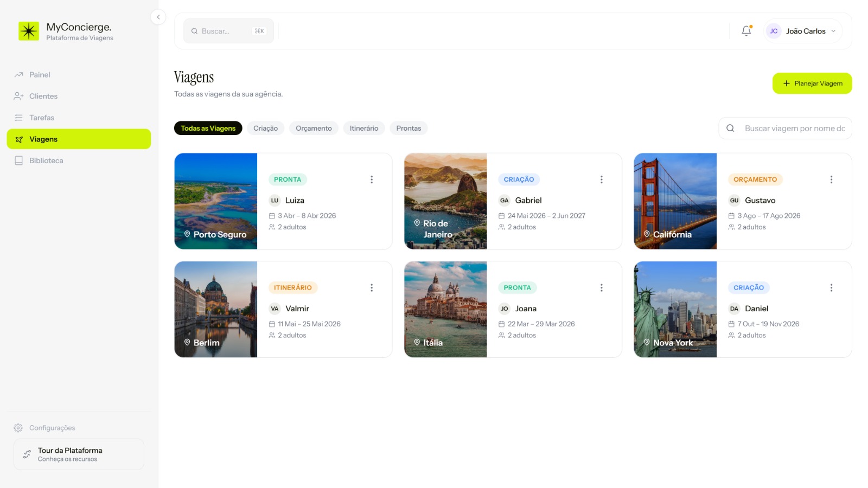Open notifications bell icon
This screenshot has width=868, height=488.
click(x=746, y=31)
